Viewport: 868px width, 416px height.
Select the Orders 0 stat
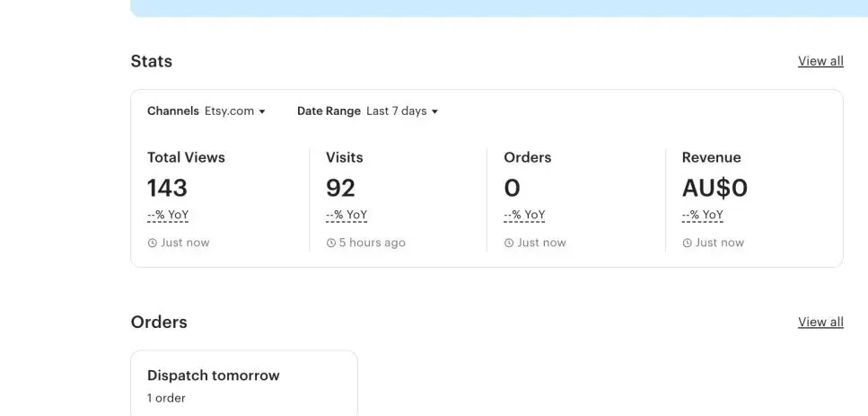click(x=513, y=188)
